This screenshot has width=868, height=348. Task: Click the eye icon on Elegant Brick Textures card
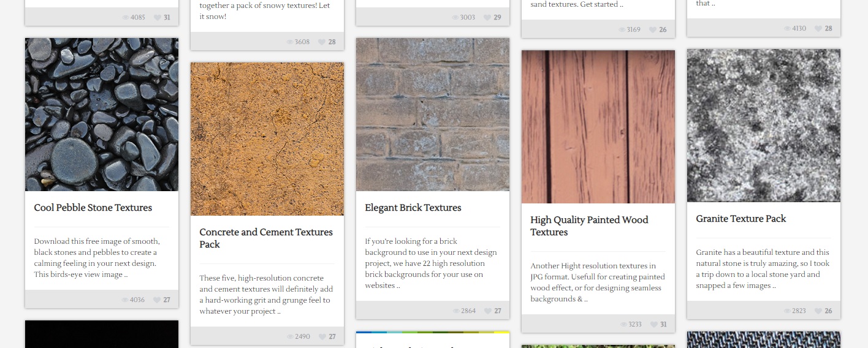click(x=456, y=311)
